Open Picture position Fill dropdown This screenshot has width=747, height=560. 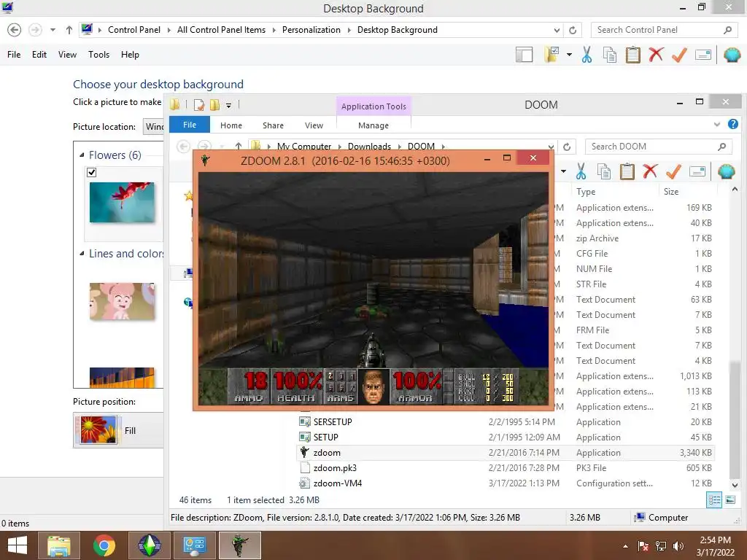(118, 430)
